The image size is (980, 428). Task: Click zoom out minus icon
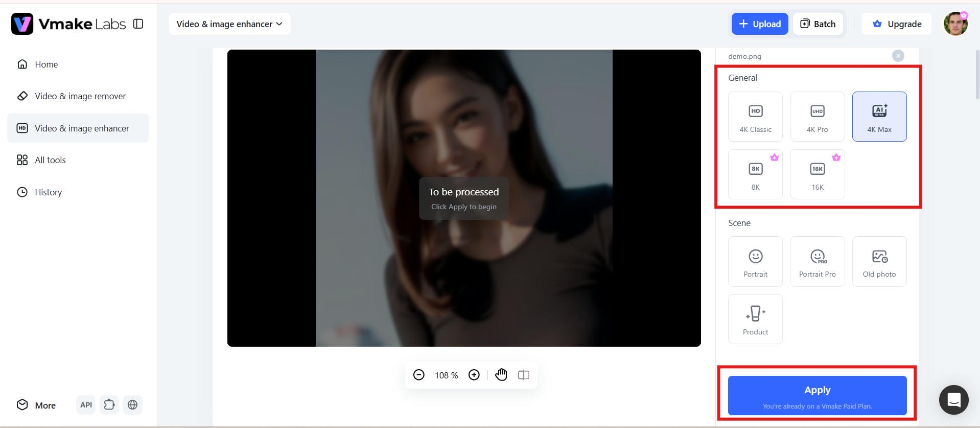418,375
